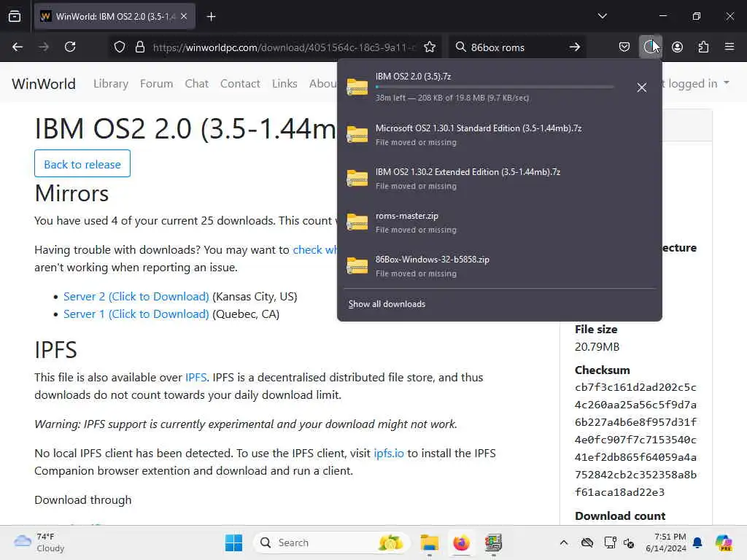Click the network display tray icon

click(610, 542)
